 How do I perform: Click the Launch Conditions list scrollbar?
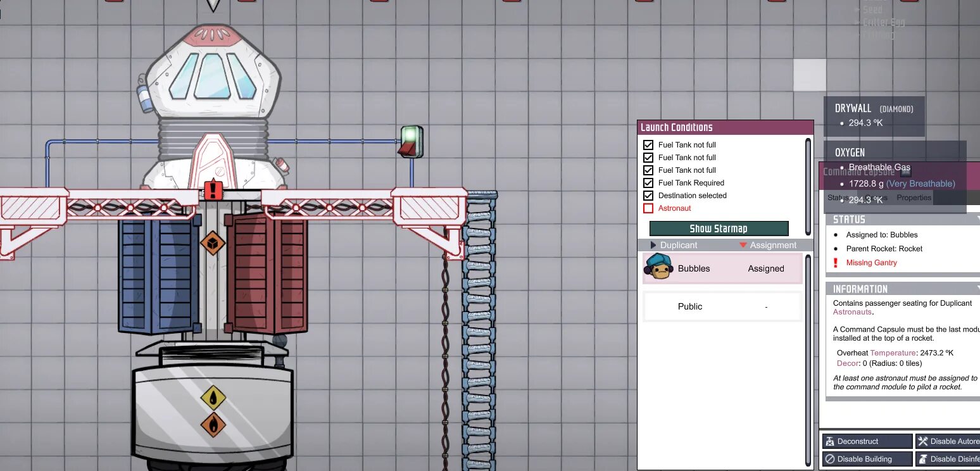[808, 186]
